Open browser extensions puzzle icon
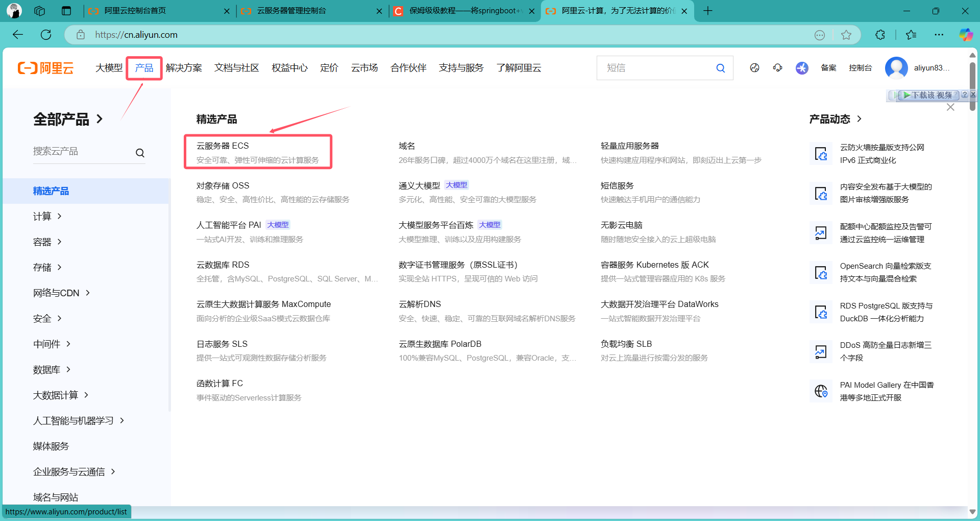Screen dimensions: 980x521 tap(880, 35)
